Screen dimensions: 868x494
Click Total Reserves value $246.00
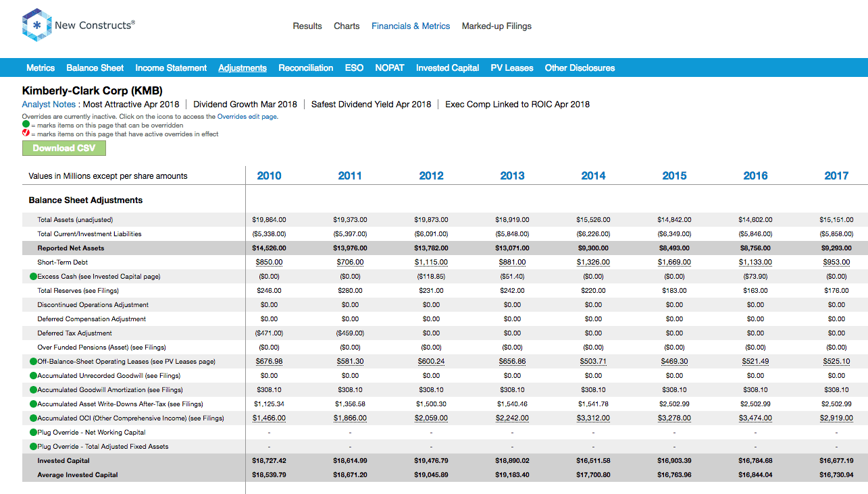tap(269, 291)
